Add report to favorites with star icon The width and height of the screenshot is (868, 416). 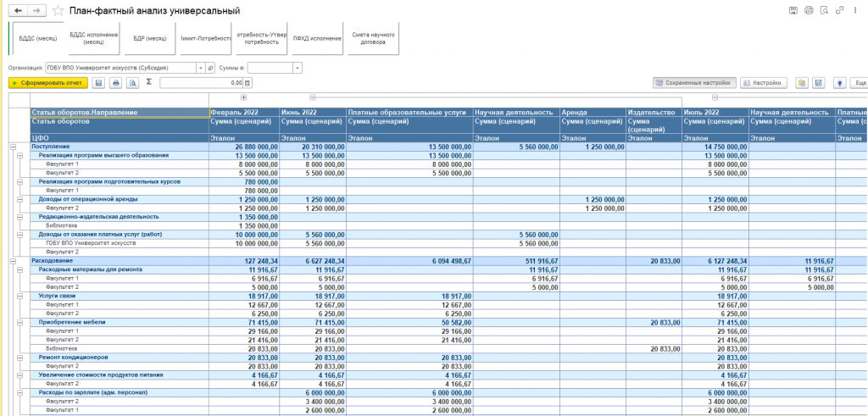(x=58, y=10)
